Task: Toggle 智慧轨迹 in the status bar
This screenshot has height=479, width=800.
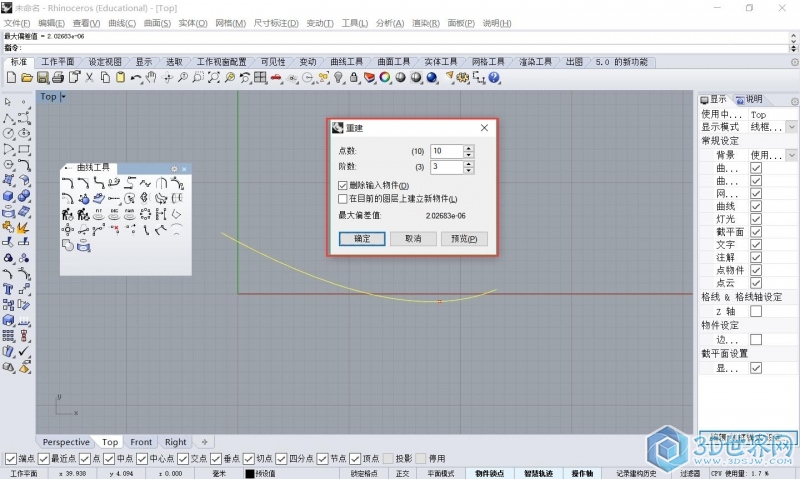Action: (x=538, y=473)
